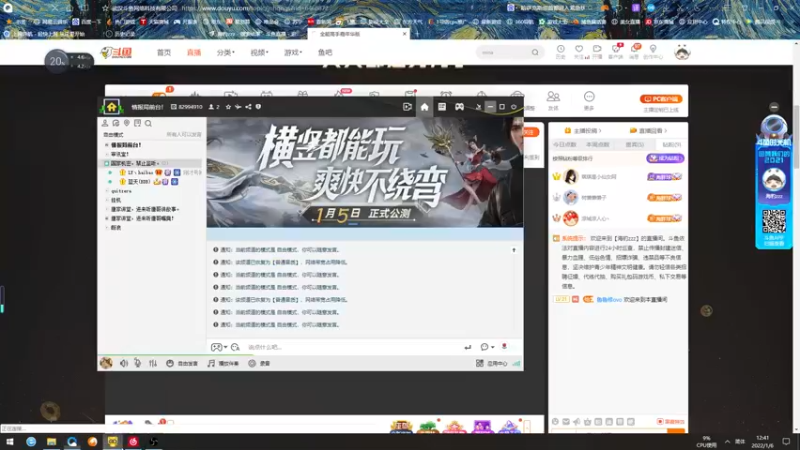Expand the 视频 dropdown in Douyu nav
Image resolution: width=800 pixels, height=450 pixels.
pyautogui.click(x=259, y=53)
